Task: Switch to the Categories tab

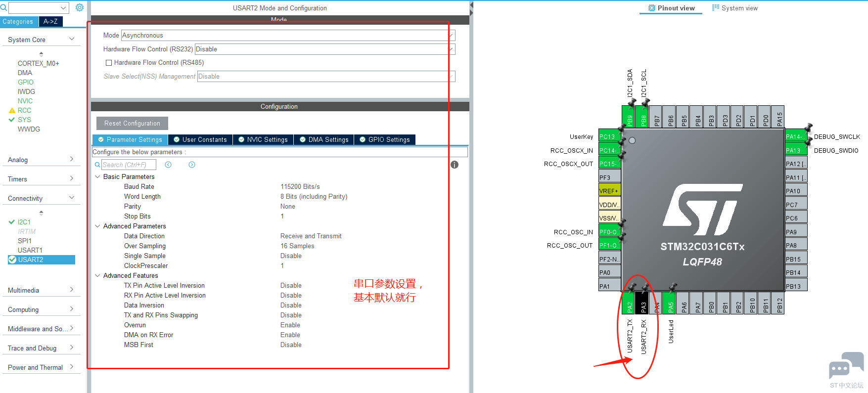Action: [x=19, y=22]
